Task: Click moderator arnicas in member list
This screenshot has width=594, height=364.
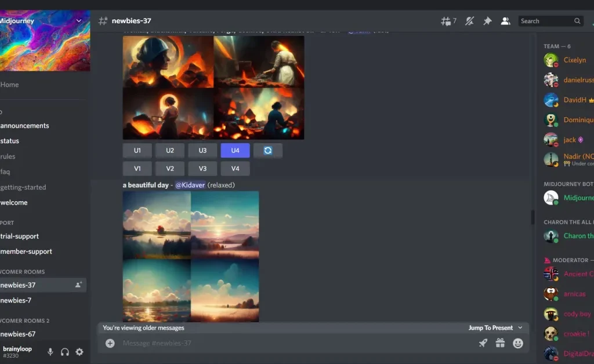Action: click(x=574, y=294)
